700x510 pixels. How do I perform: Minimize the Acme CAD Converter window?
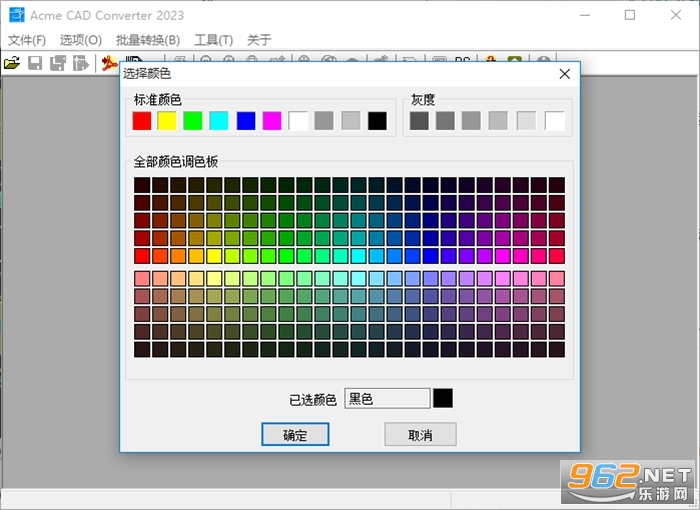585,15
